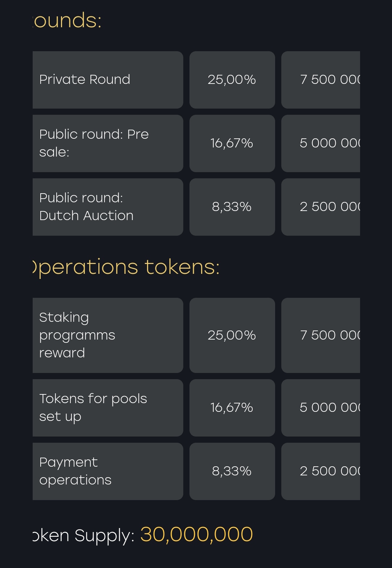Select the Private Round cell
Viewport: 392px width, 568px height.
pyautogui.click(x=108, y=80)
